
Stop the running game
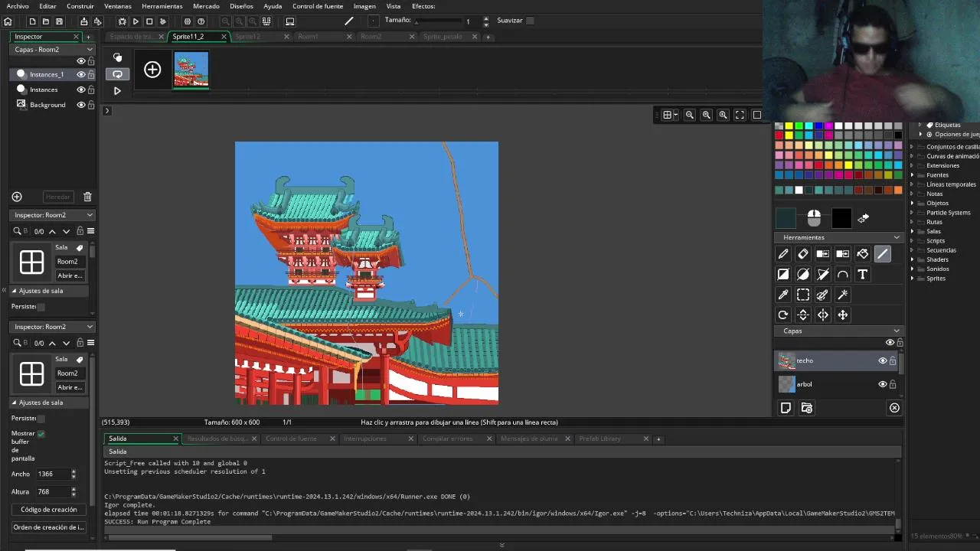point(149,21)
